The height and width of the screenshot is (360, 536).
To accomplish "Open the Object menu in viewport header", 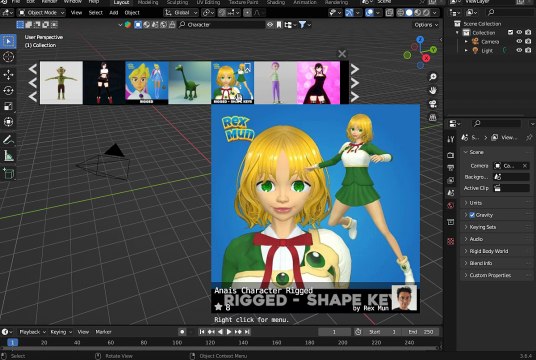I will [132, 13].
